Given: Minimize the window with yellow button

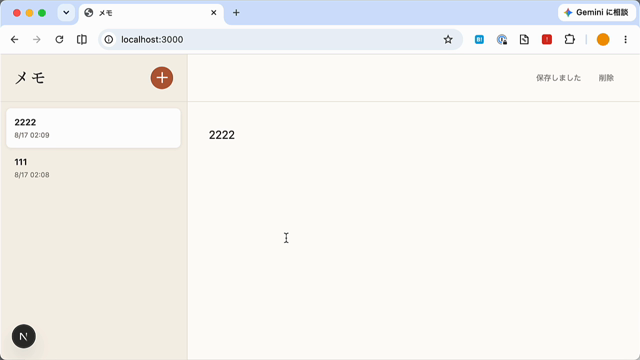Looking at the screenshot, I should (29, 13).
